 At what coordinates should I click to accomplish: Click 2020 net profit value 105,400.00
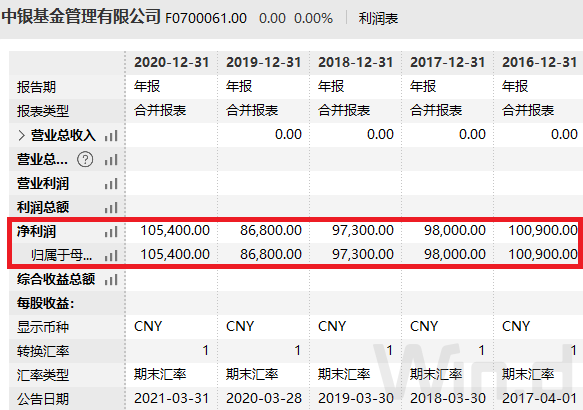[175, 230]
